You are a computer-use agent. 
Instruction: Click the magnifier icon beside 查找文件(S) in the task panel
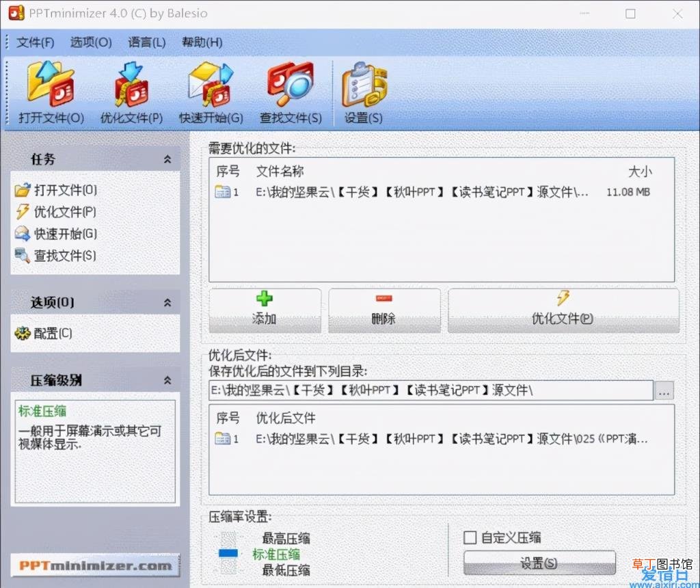click(23, 256)
